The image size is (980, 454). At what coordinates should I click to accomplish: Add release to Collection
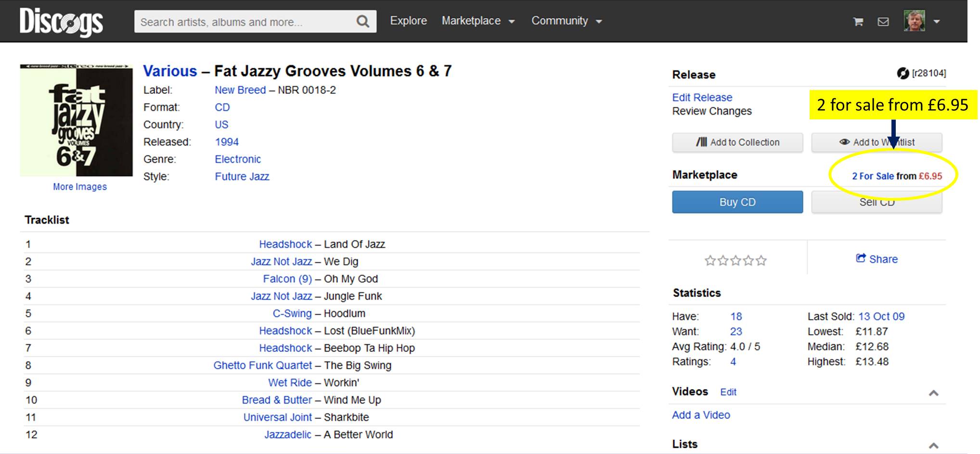click(737, 143)
